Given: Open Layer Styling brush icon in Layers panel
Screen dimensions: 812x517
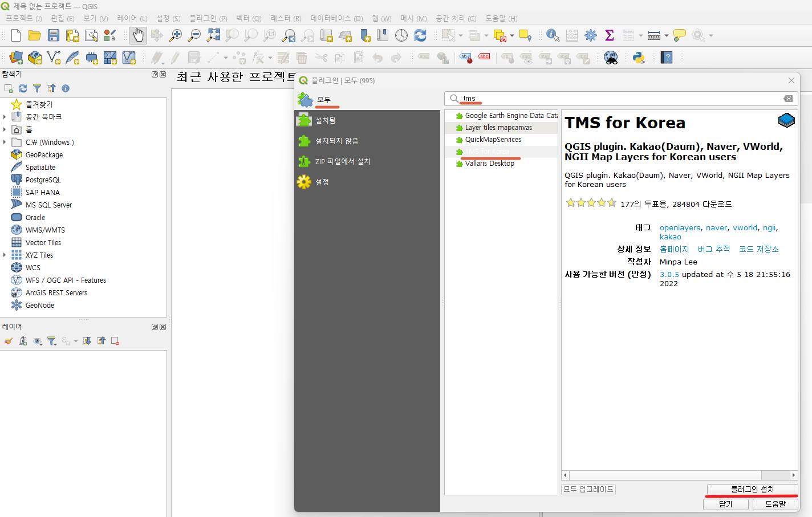Looking at the screenshot, I should 8,341.
